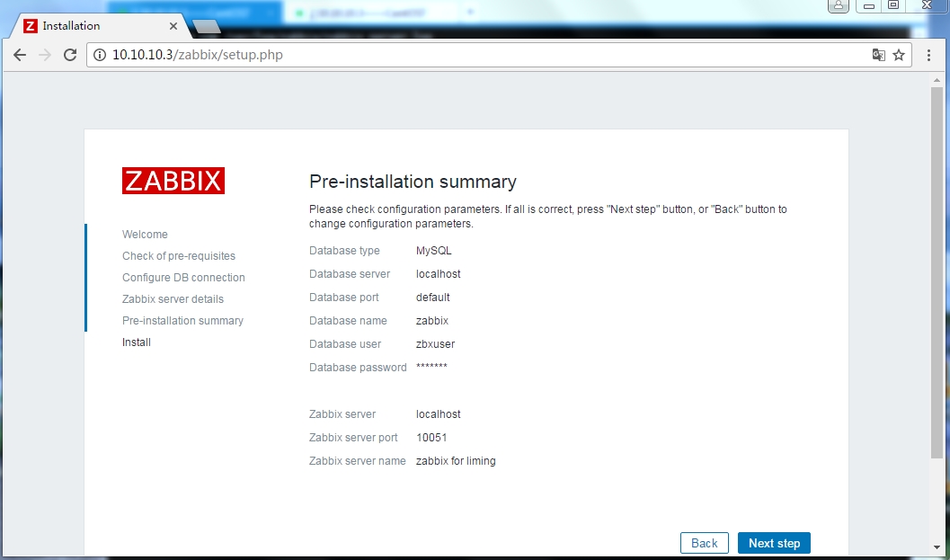Click the MySQL database type value

click(x=434, y=251)
